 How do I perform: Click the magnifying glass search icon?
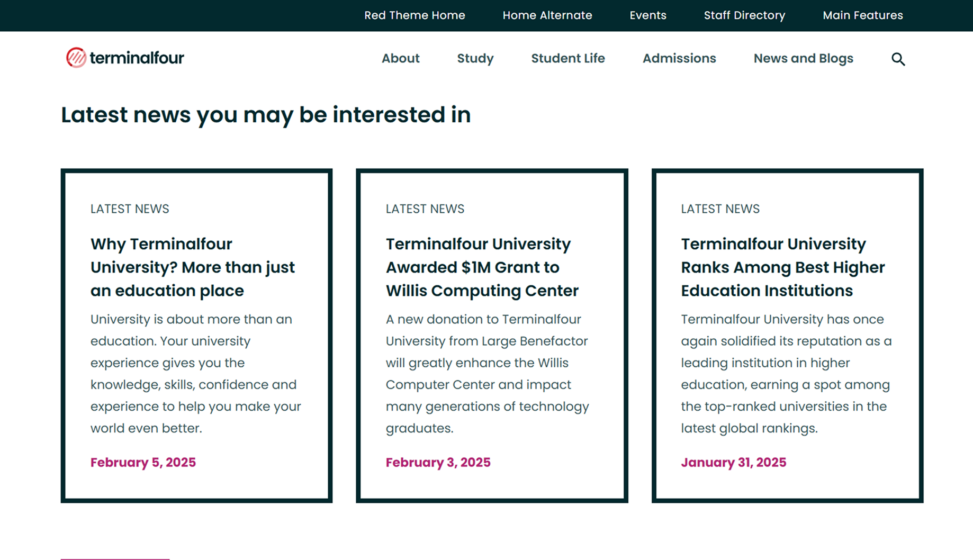(x=898, y=59)
